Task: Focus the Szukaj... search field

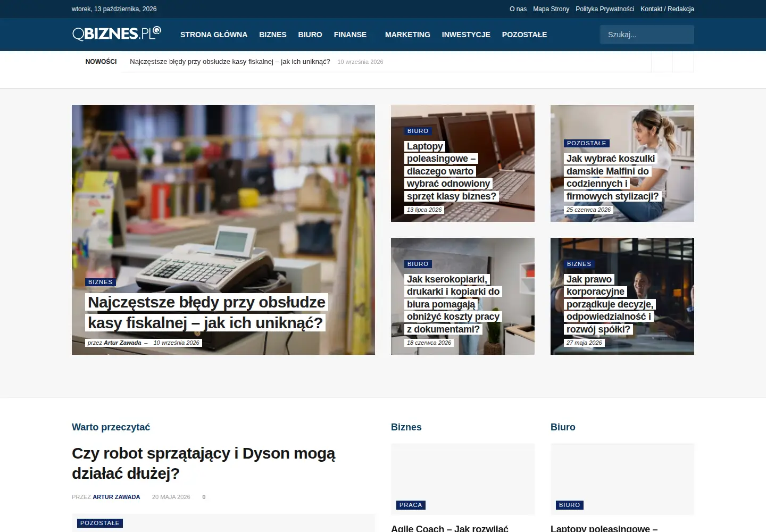Action: 647,35
